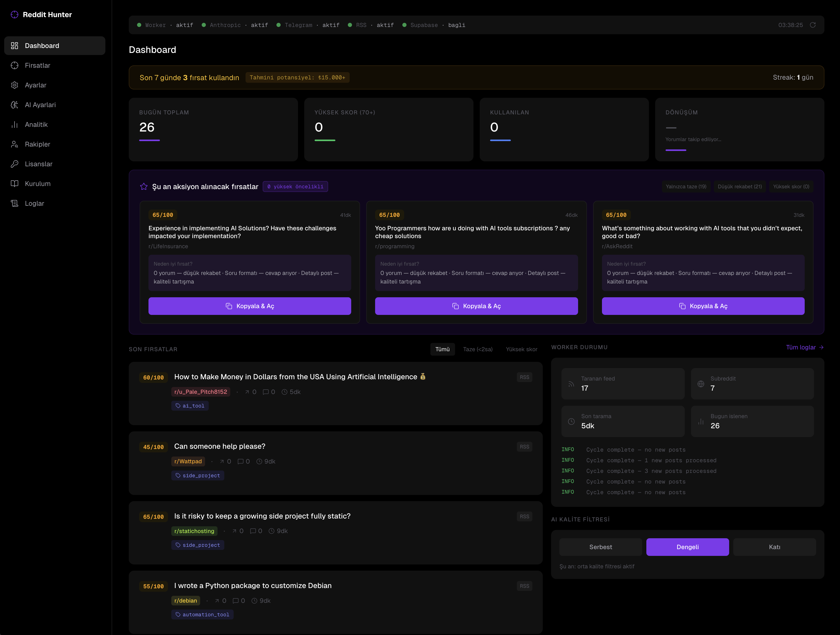840x635 pixels.
Task: Open Firsatlar from the sidebar
Action: 37,65
